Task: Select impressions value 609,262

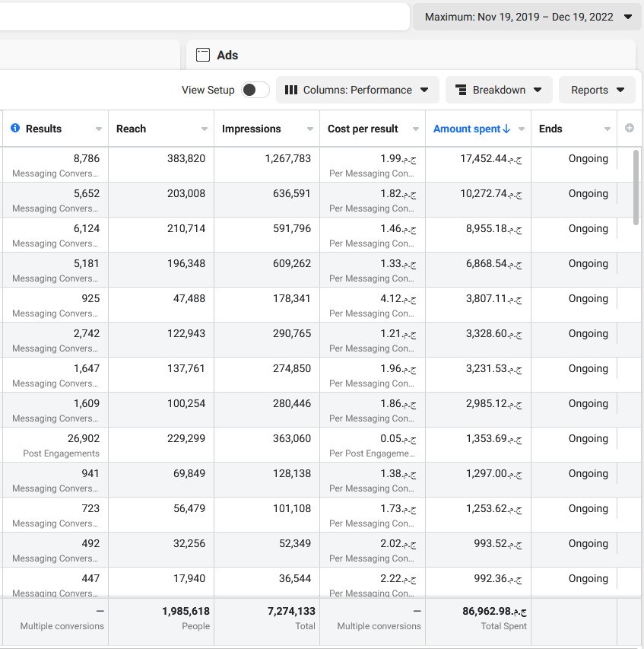Action: coord(292,263)
